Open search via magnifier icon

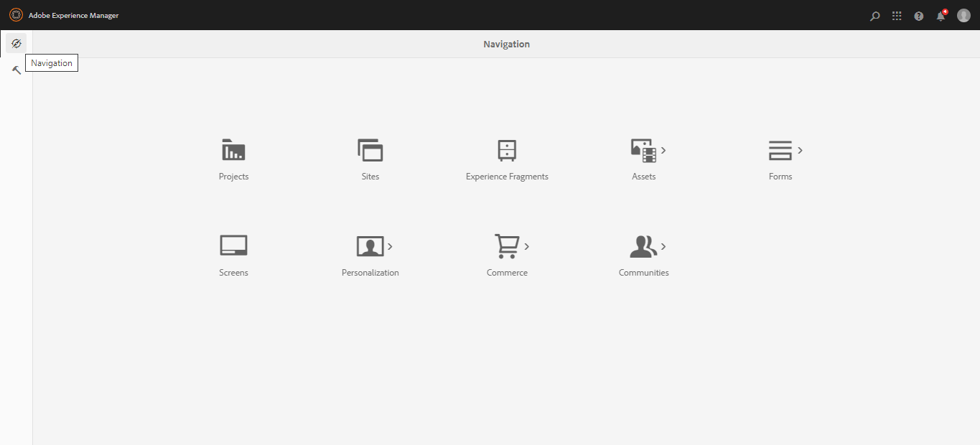click(874, 16)
